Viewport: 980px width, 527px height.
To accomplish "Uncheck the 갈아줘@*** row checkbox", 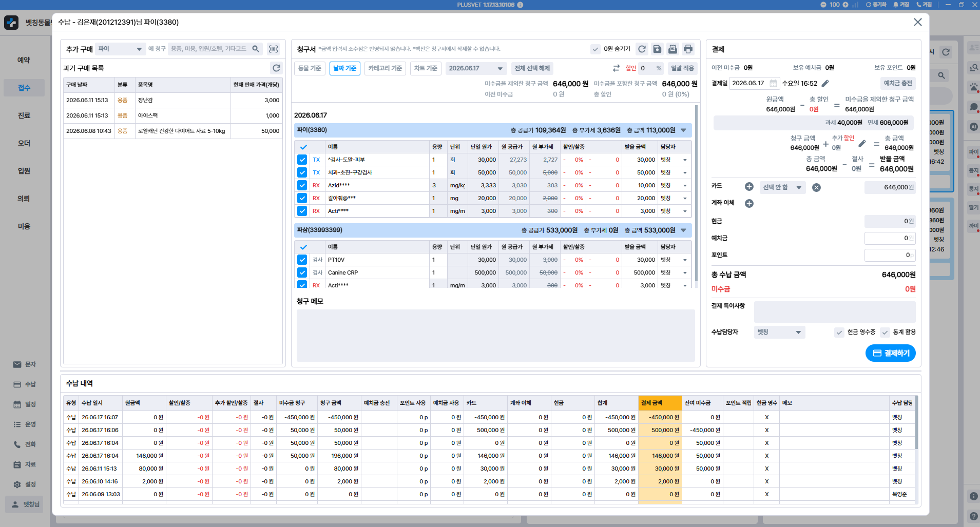I will (x=302, y=198).
